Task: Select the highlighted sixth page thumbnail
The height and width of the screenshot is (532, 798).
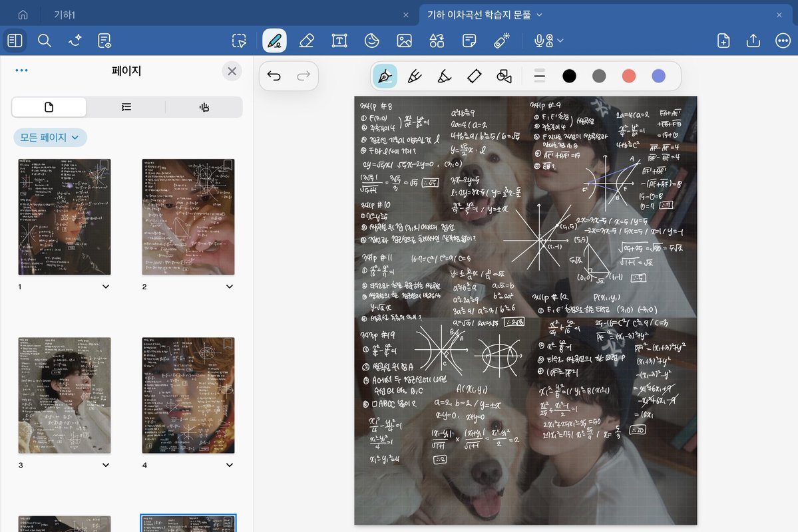Action: tap(188, 523)
